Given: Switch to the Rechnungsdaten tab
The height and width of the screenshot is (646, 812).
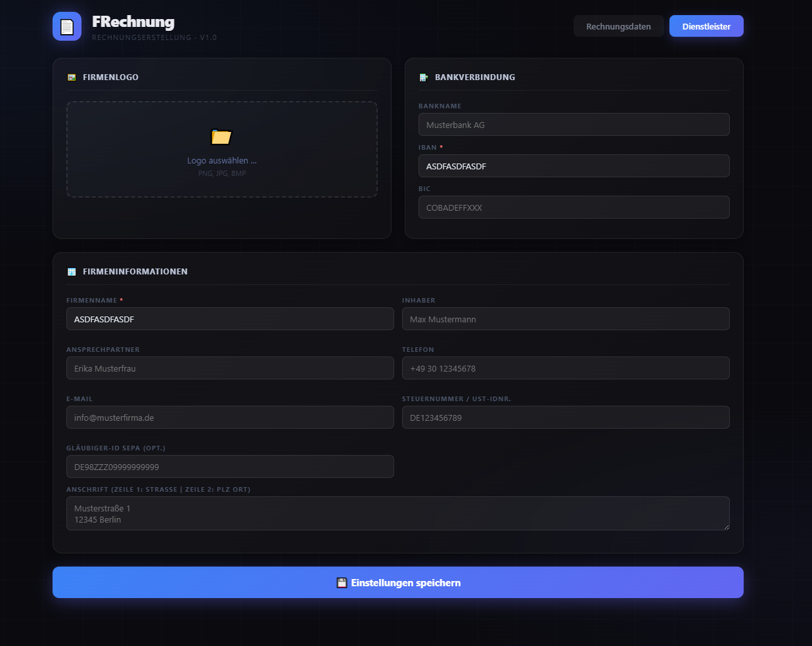Looking at the screenshot, I should (x=618, y=26).
